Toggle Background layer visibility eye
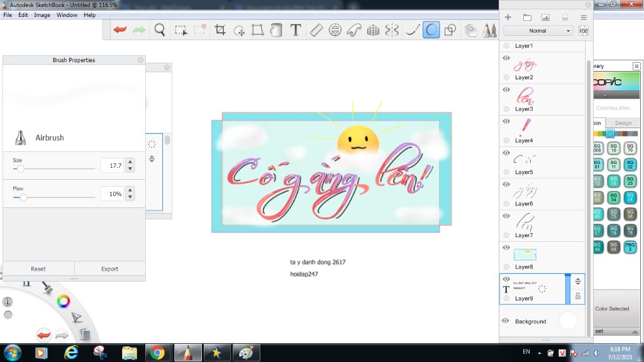Viewport: 644px width, 362px height. click(x=506, y=321)
